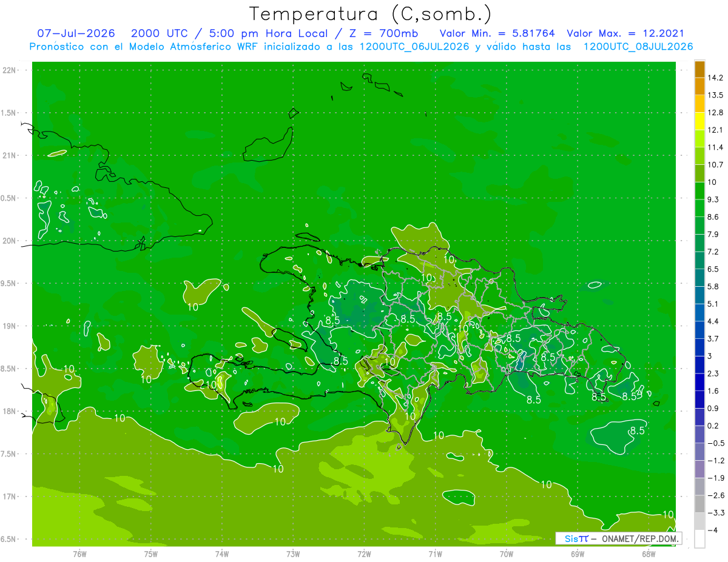Click the latitude axis label "22N"
The width and height of the screenshot is (728, 562).
9,70
